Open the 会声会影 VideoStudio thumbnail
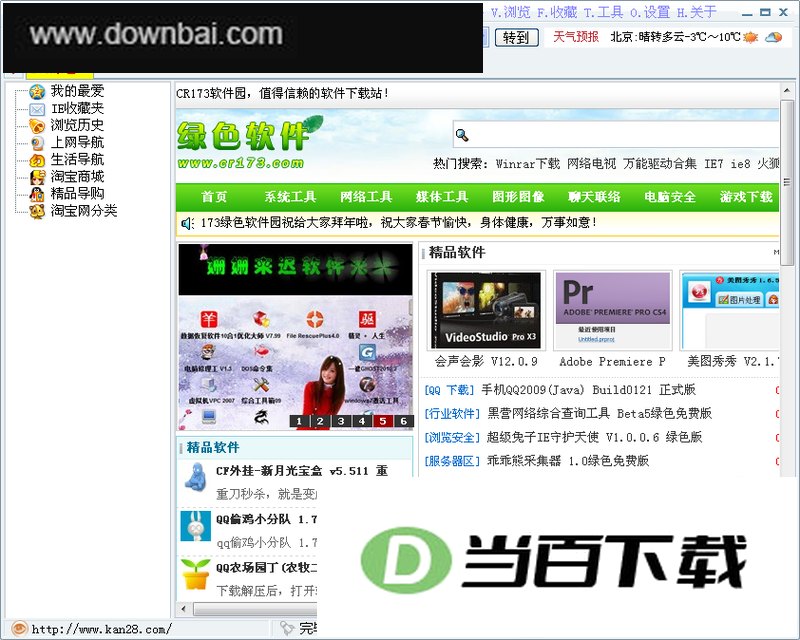Viewport: 800px width, 640px height. pyautogui.click(x=486, y=310)
